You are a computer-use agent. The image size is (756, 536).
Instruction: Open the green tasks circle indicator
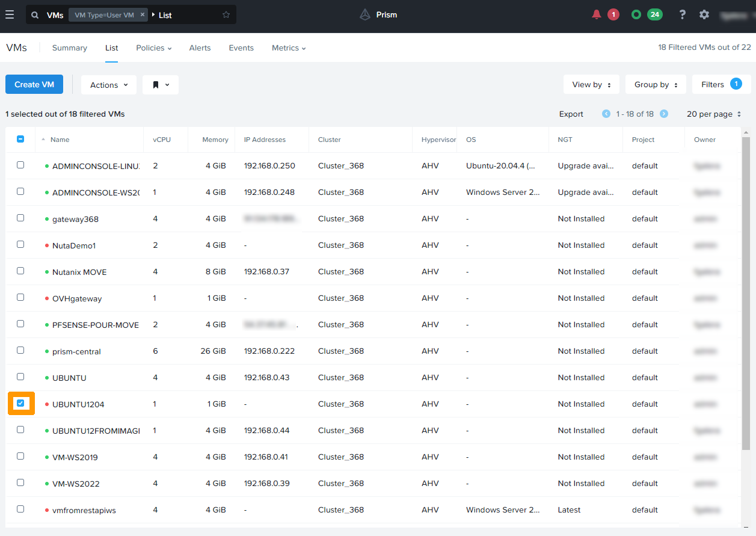[x=636, y=14]
